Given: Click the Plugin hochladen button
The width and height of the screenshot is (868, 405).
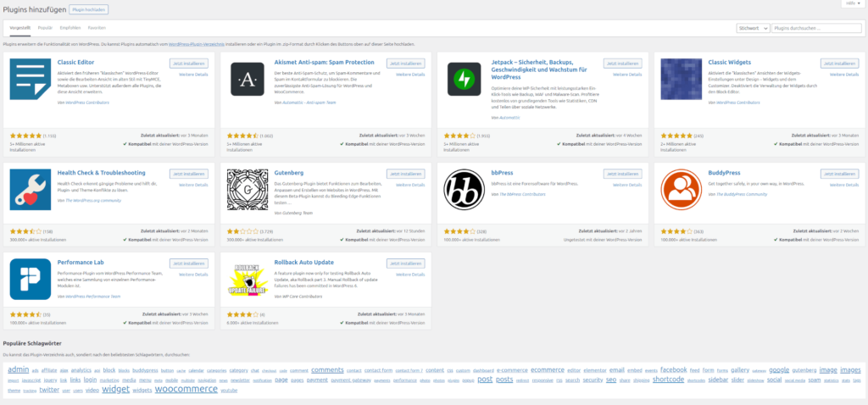Looking at the screenshot, I should (x=88, y=9).
